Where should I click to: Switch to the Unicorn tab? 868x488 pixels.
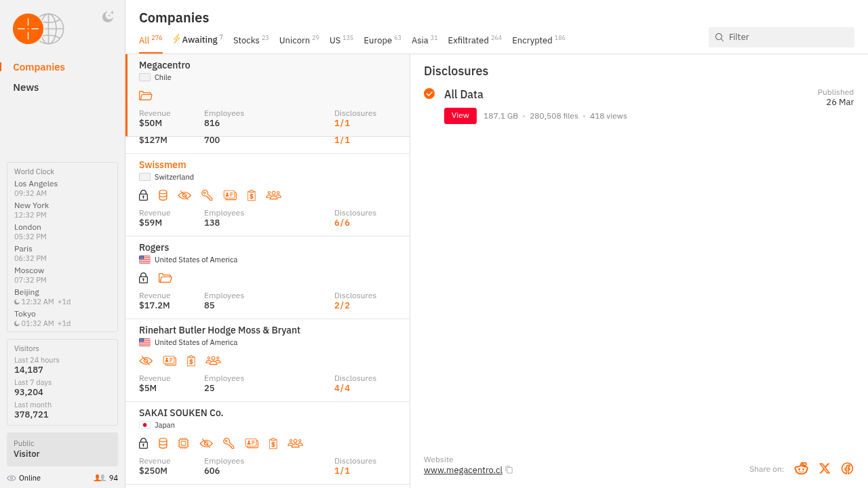299,40
